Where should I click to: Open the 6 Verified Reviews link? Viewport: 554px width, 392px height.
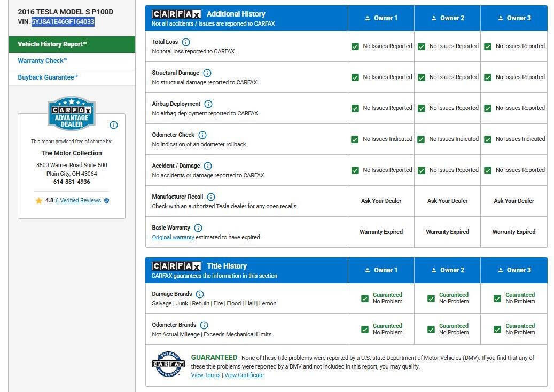tap(78, 201)
